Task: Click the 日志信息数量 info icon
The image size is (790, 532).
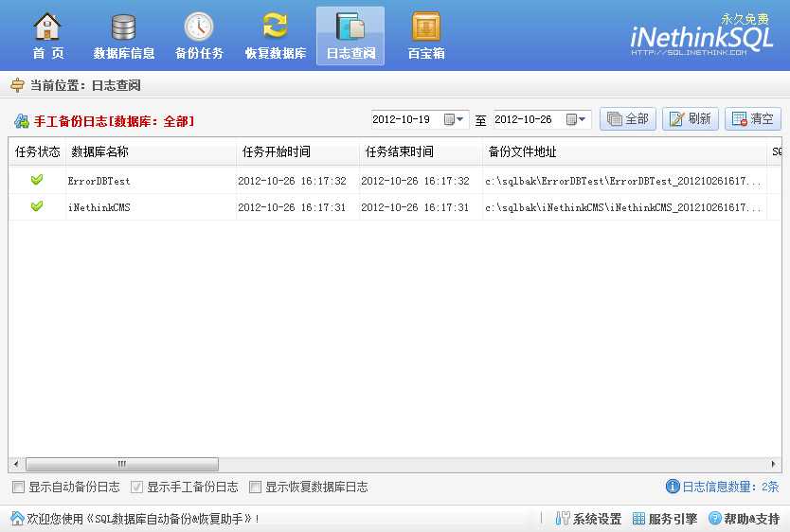Action: click(673, 487)
